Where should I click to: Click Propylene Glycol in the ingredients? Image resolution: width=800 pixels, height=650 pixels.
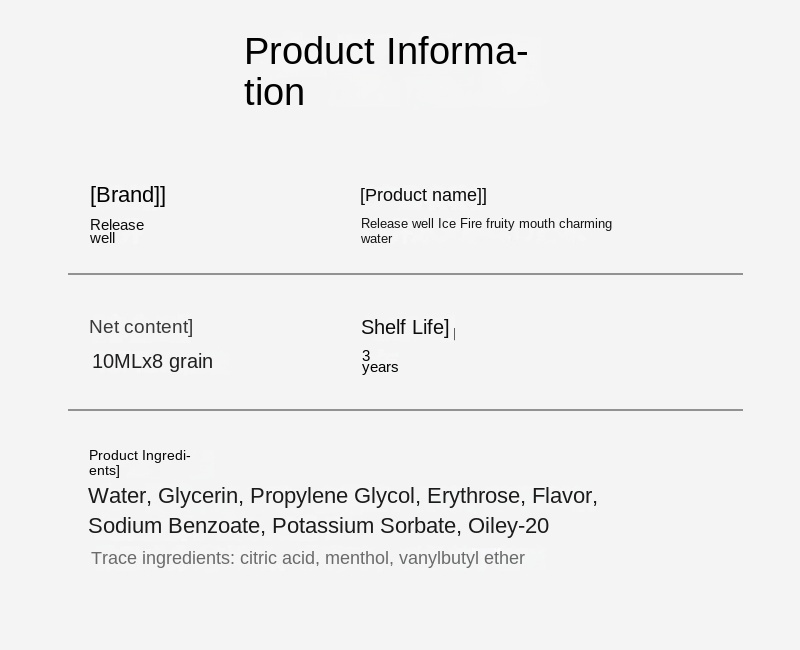(332, 496)
